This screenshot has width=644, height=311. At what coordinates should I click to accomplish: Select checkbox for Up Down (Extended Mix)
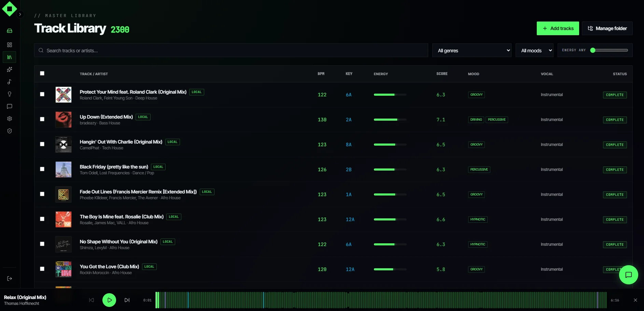(42, 119)
